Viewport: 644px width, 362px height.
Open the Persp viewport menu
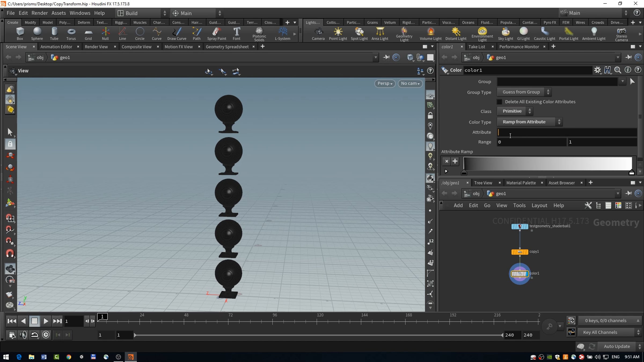pyautogui.click(x=385, y=83)
